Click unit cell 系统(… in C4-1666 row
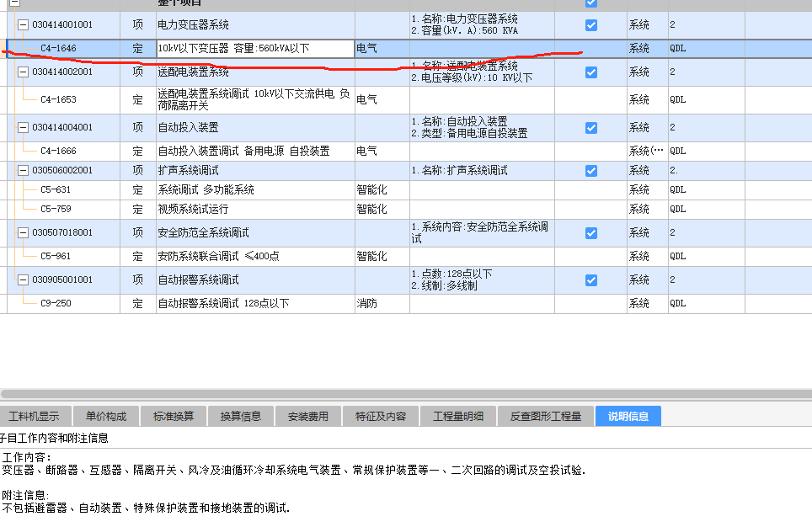This screenshot has width=812, height=527. click(x=647, y=152)
